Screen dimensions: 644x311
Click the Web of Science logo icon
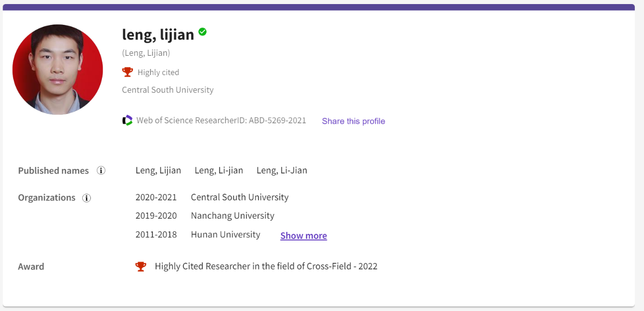[127, 121]
